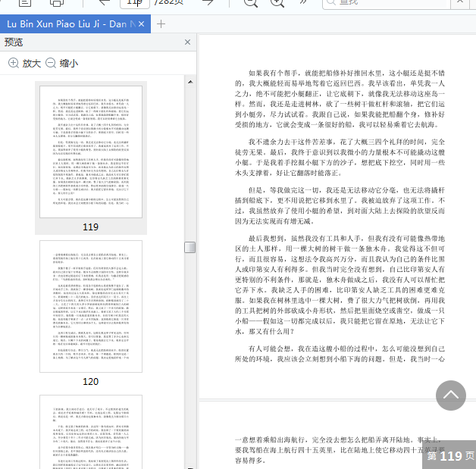The height and width of the screenshot is (469, 476).
Task: Click the 第119页 page indicator
Action: [x=449, y=455]
